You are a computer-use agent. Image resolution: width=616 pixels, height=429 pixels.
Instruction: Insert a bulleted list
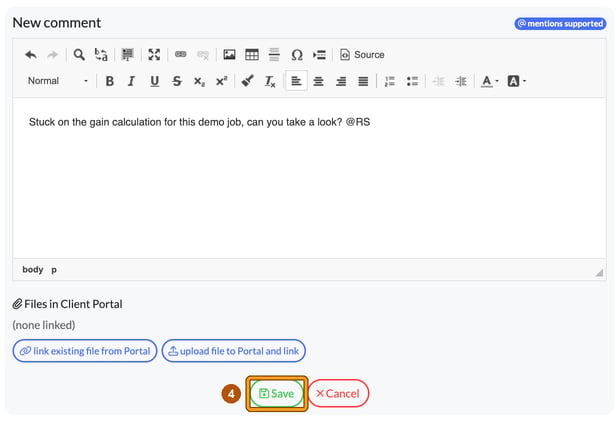(x=412, y=81)
